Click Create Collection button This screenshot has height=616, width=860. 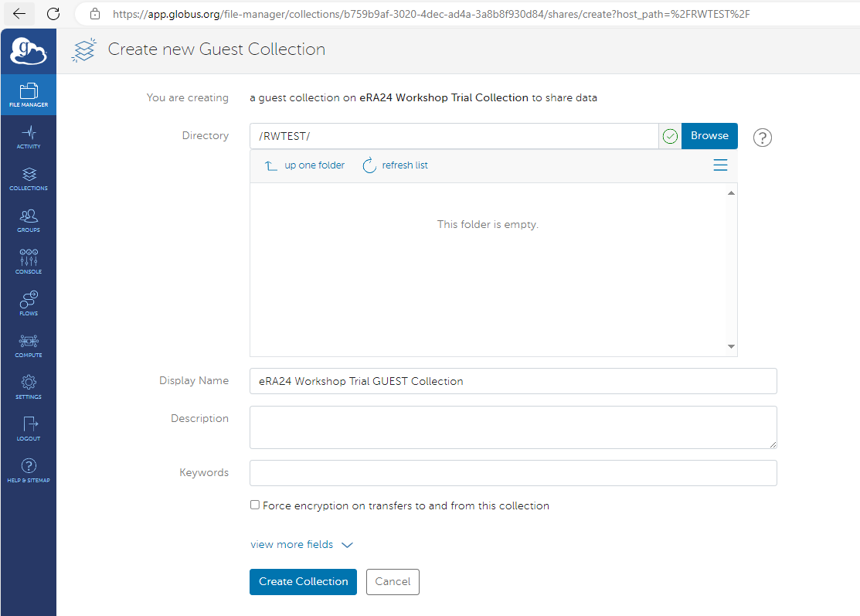303,581
